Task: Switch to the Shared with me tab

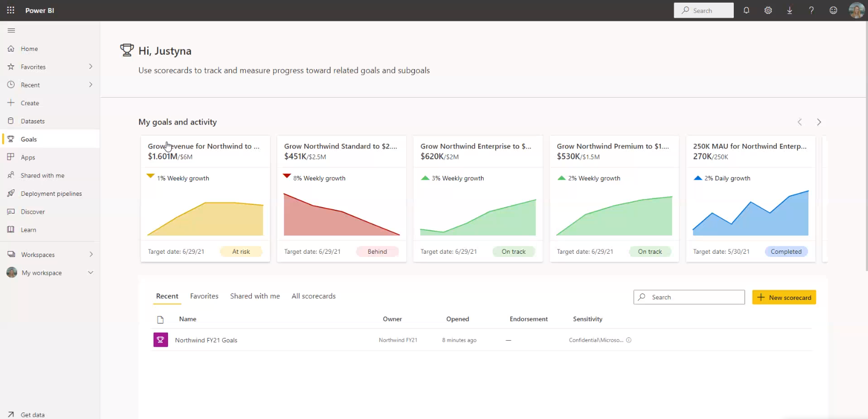Action: [x=255, y=296]
